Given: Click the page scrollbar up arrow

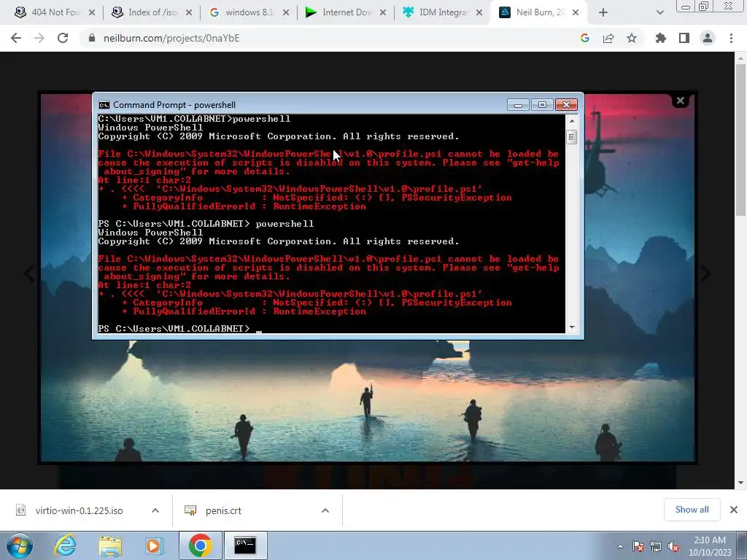Looking at the screenshot, I should pos(740,58).
